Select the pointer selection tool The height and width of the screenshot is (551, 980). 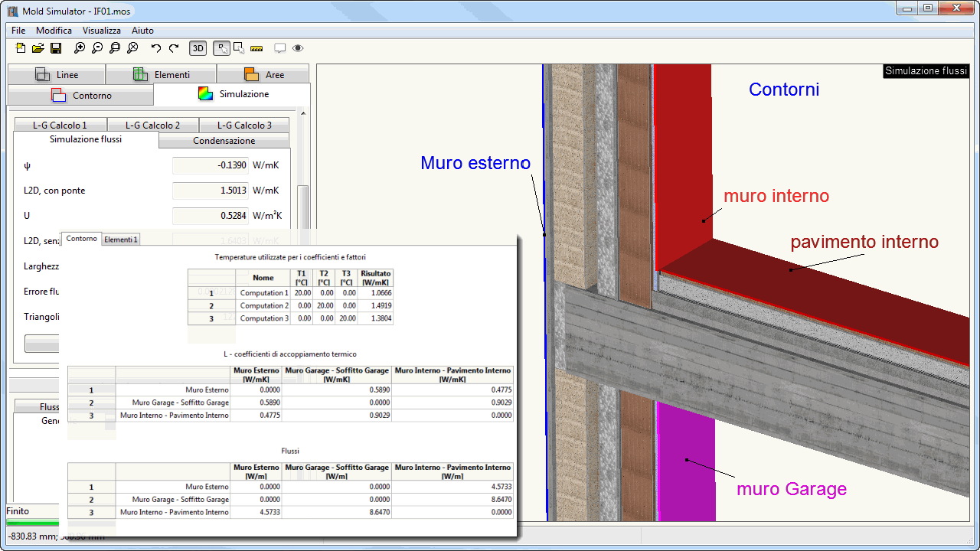(x=221, y=48)
